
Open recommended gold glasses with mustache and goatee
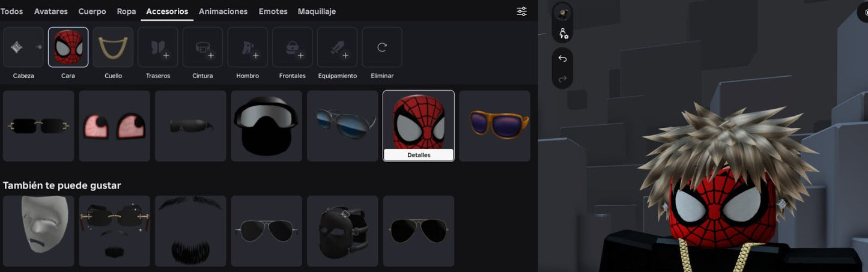pyautogui.click(x=114, y=231)
